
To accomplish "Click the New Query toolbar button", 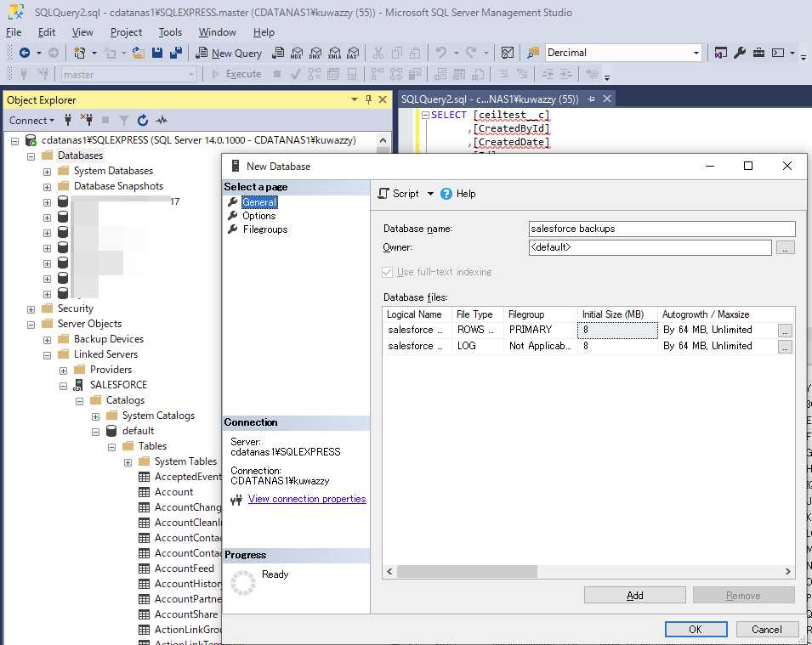I will (x=229, y=53).
